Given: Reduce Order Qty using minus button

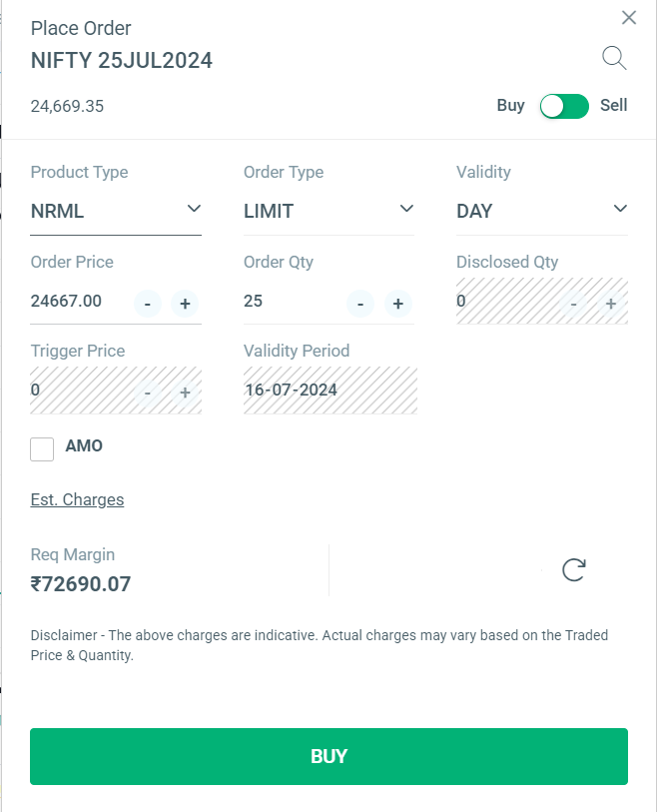Looking at the screenshot, I should (360, 303).
